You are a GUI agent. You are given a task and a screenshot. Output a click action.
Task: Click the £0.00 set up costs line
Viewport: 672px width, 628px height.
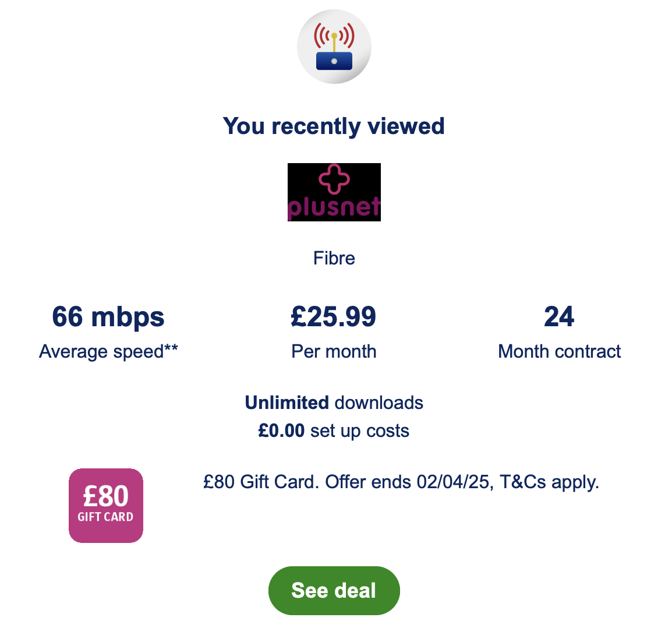coord(334,430)
